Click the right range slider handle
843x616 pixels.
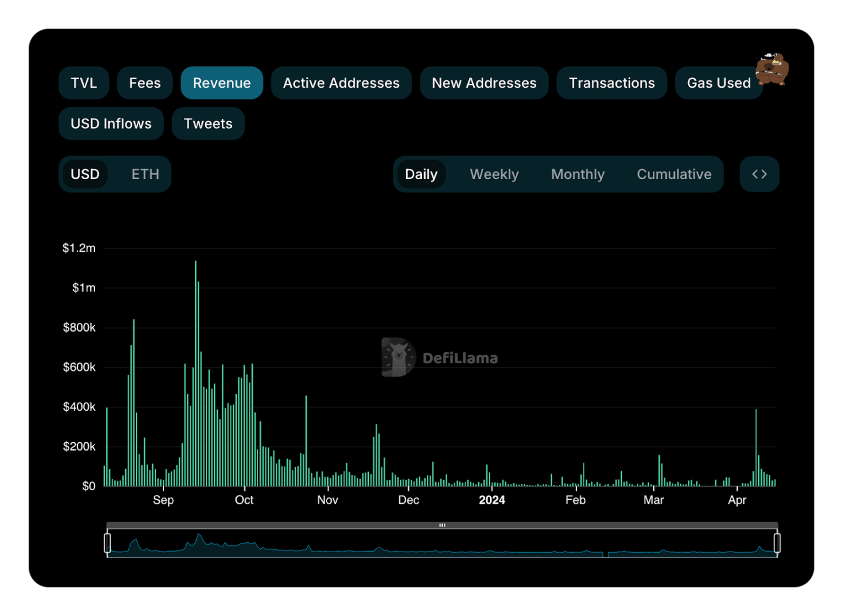[777, 542]
